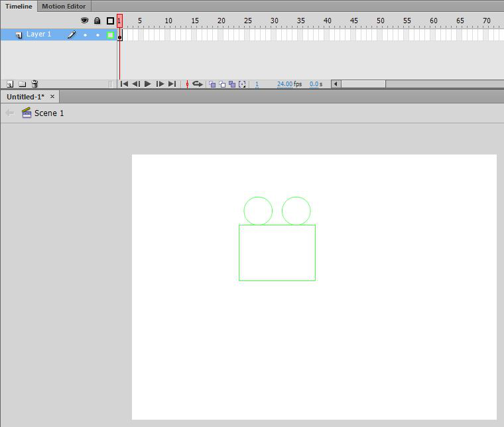Click the 0.0 s elapsed time value
The width and height of the screenshot is (504, 427).
point(316,84)
